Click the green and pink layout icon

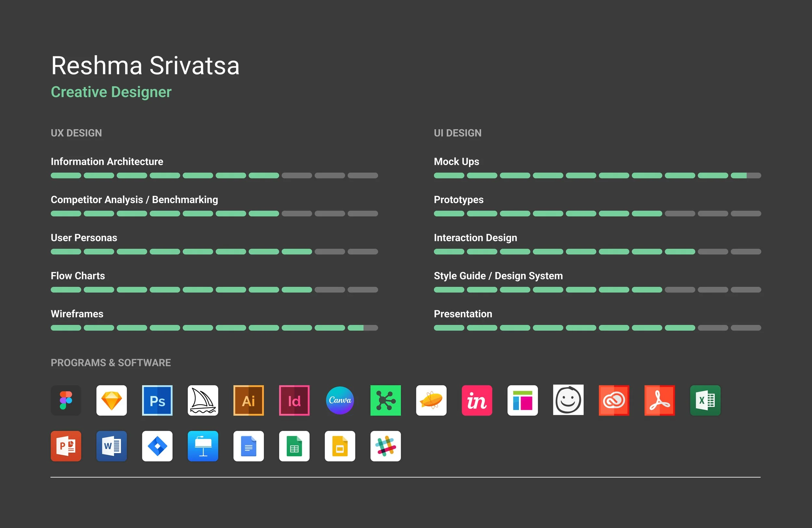coord(523,400)
